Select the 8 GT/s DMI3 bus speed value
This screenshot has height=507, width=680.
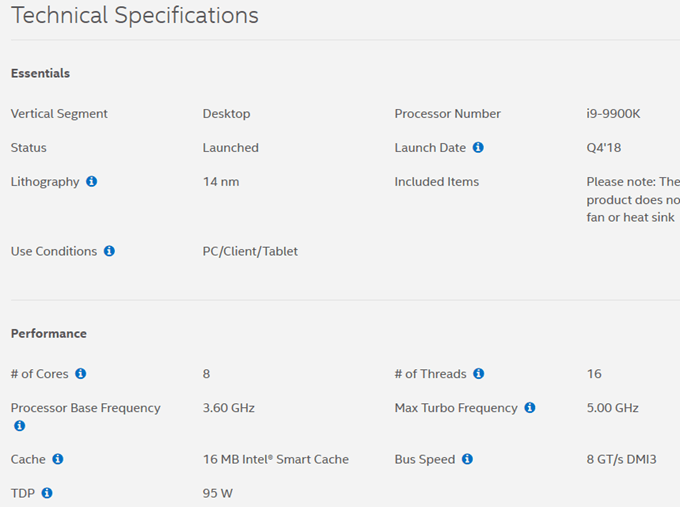(x=621, y=459)
